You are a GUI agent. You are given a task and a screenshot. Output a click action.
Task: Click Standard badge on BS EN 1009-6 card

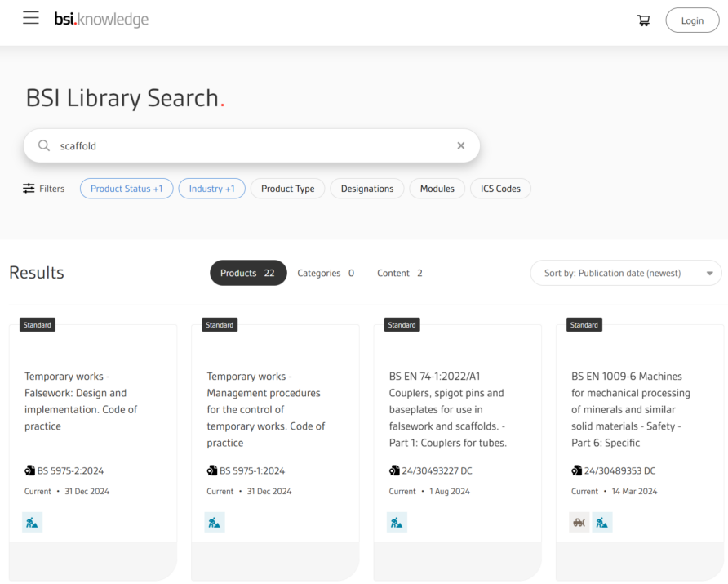pos(584,325)
